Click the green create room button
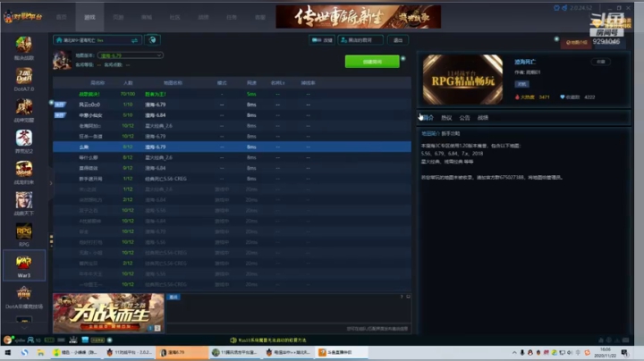This screenshot has height=361, width=644. [372, 62]
